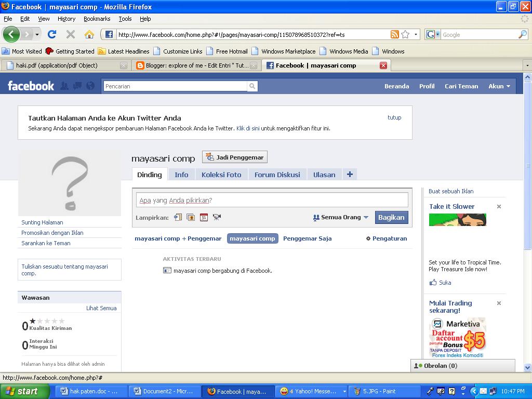Click Beranda in Facebook header
This screenshot has width=532, height=399.
pyautogui.click(x=396, y=86)
